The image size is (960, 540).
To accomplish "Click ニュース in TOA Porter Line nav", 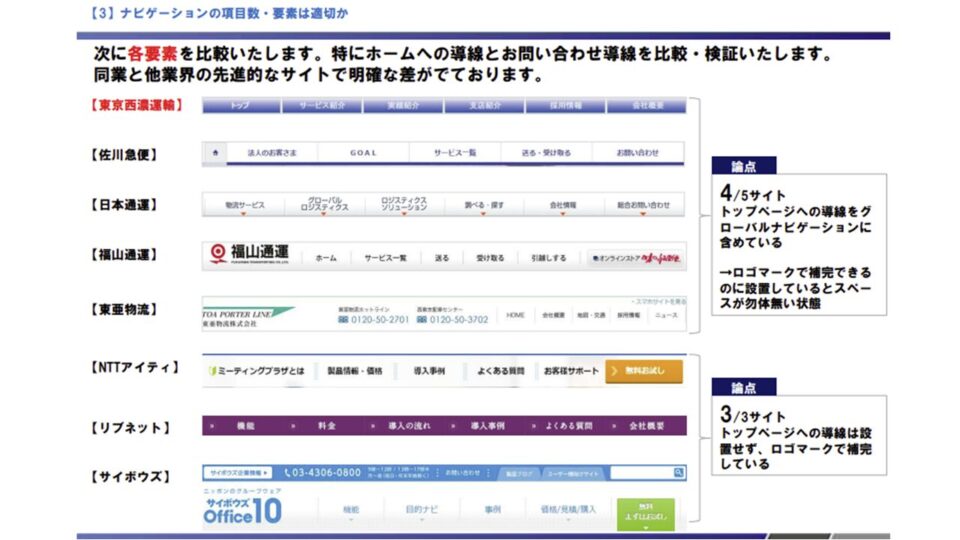I will (x=666, y=315).
